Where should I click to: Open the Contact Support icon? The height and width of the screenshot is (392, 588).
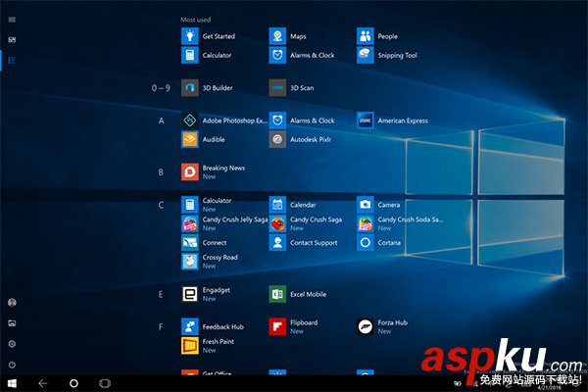(x=277, y=243)
